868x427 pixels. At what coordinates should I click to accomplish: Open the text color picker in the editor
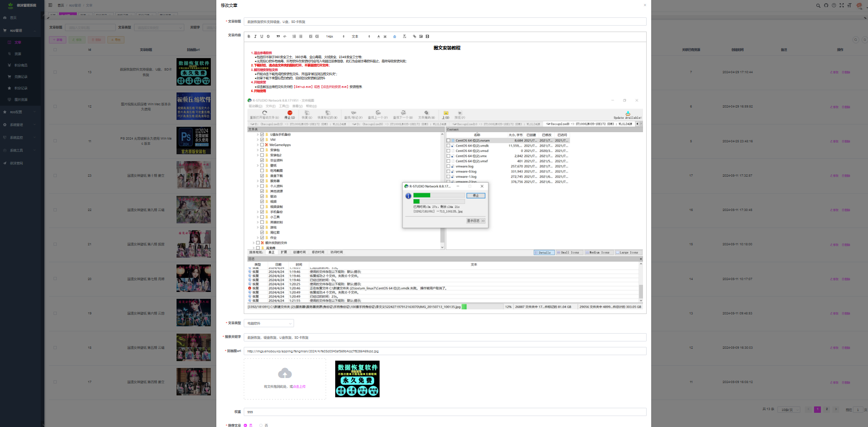(x=379, y=37)
